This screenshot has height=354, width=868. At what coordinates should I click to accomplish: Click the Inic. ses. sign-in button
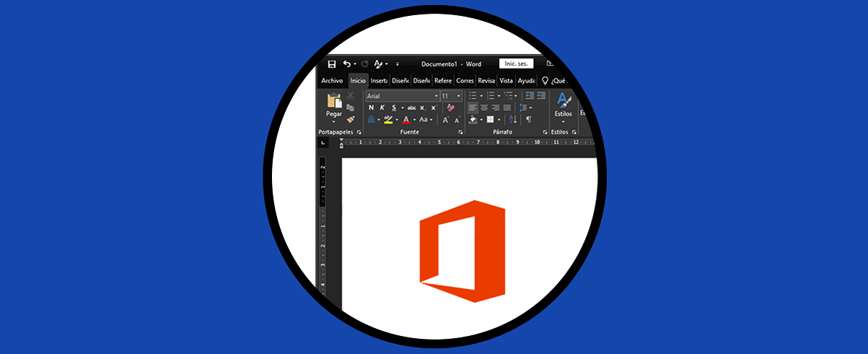pyautogui.click(x=516, y=64)
